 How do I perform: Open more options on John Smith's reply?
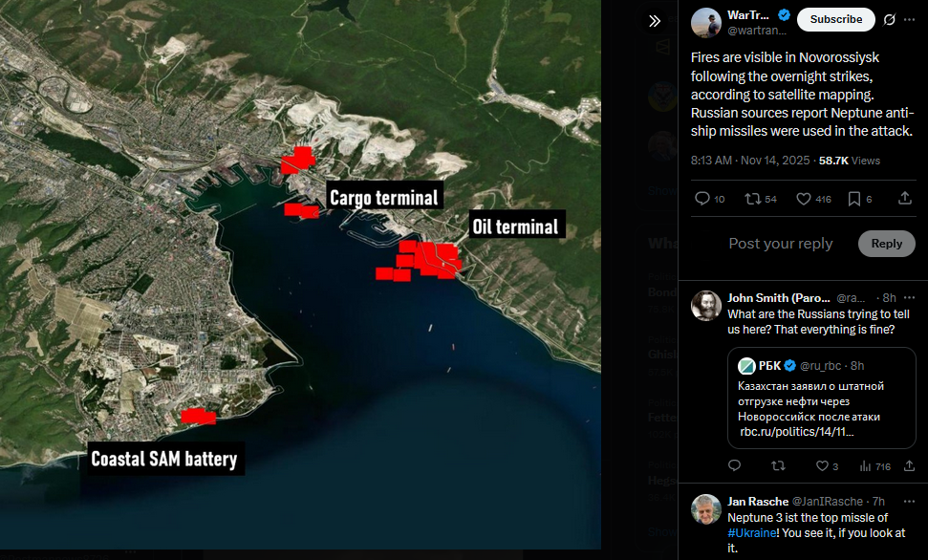910,298
